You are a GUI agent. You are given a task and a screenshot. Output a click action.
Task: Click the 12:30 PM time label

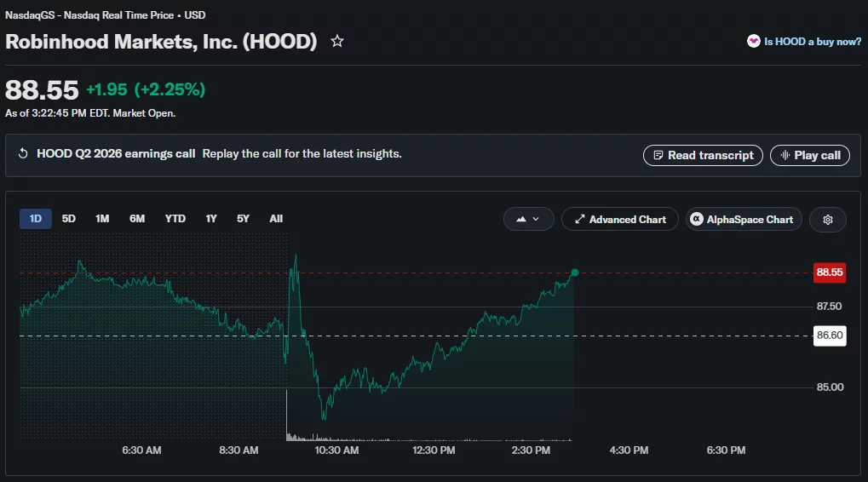(434, 450)
